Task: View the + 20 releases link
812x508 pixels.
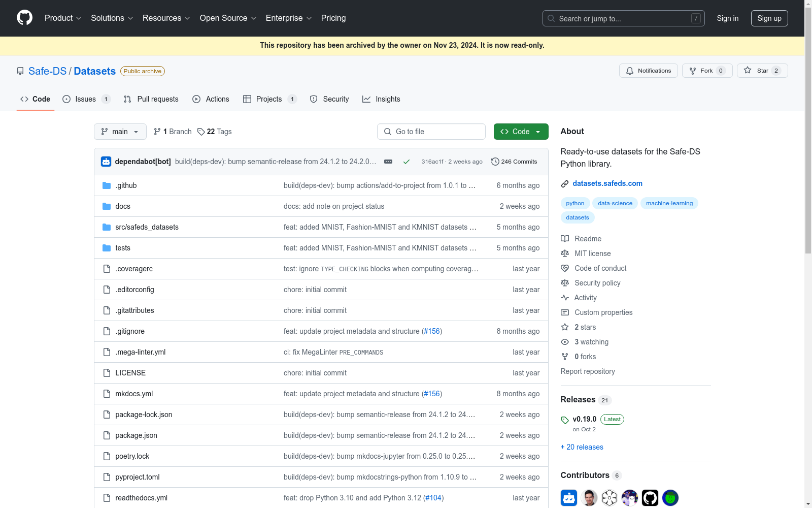Action: click(x=582, y=447)
